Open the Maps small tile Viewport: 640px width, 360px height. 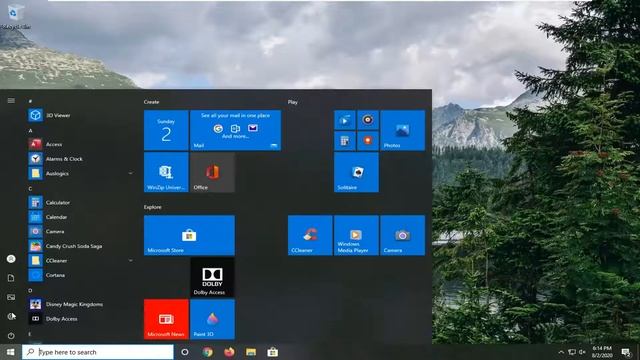click(368, 141)
